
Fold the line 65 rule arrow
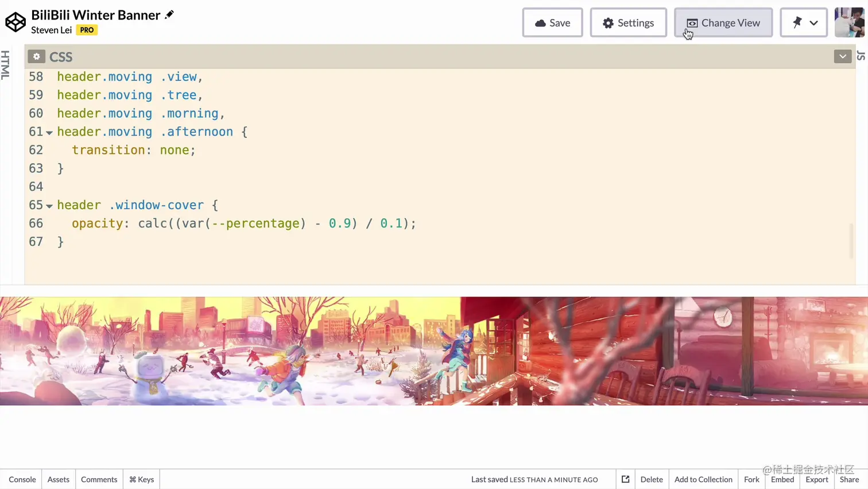pos(49,206)
